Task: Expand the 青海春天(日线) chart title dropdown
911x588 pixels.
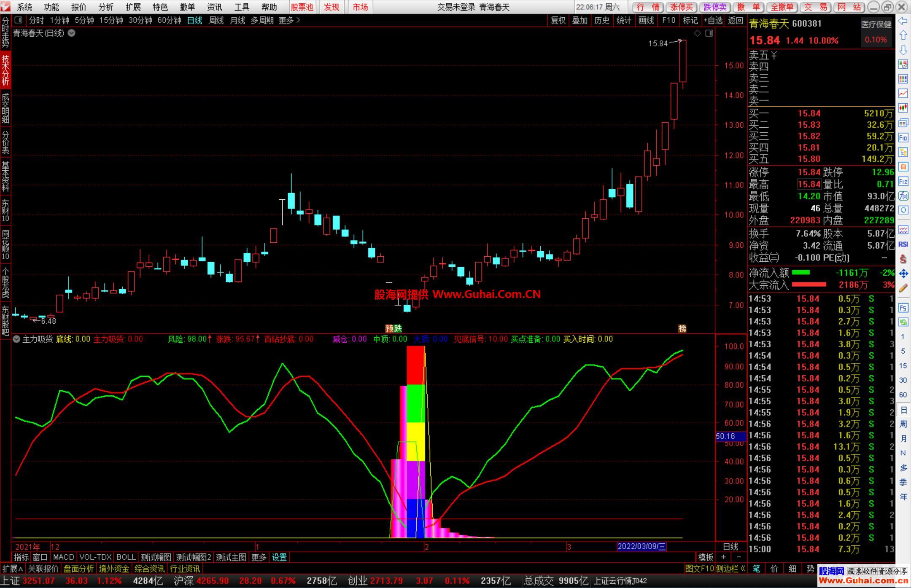Action: tap(72, 33)
